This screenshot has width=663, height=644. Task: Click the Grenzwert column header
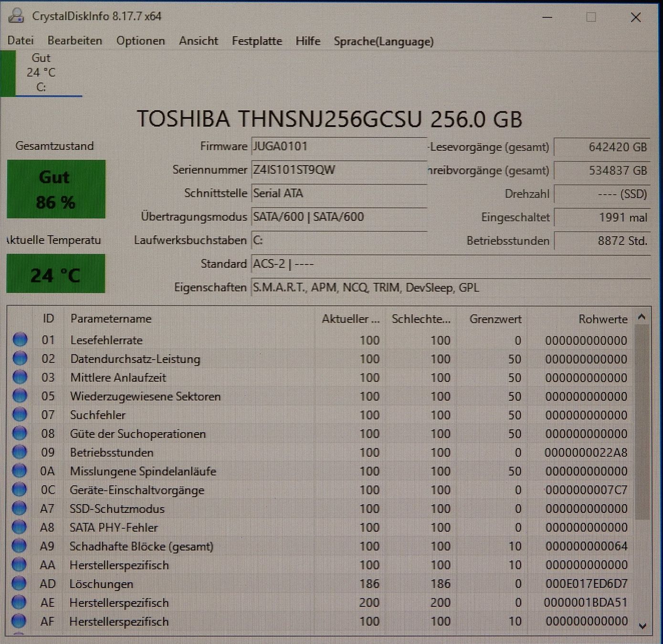[495, 319]
